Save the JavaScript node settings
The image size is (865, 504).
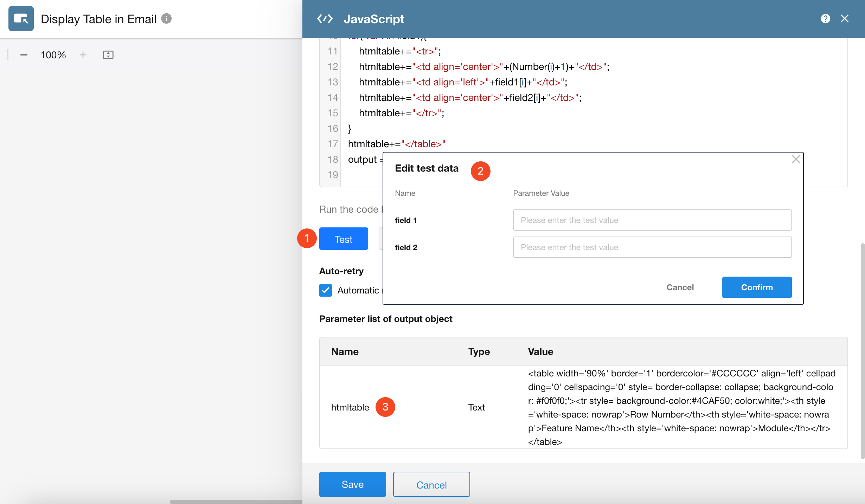pyautogui.click(x=352, y=484)
